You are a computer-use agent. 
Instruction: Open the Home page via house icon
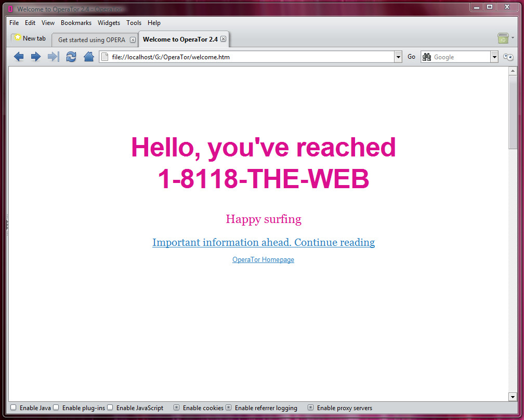[88, 57]
